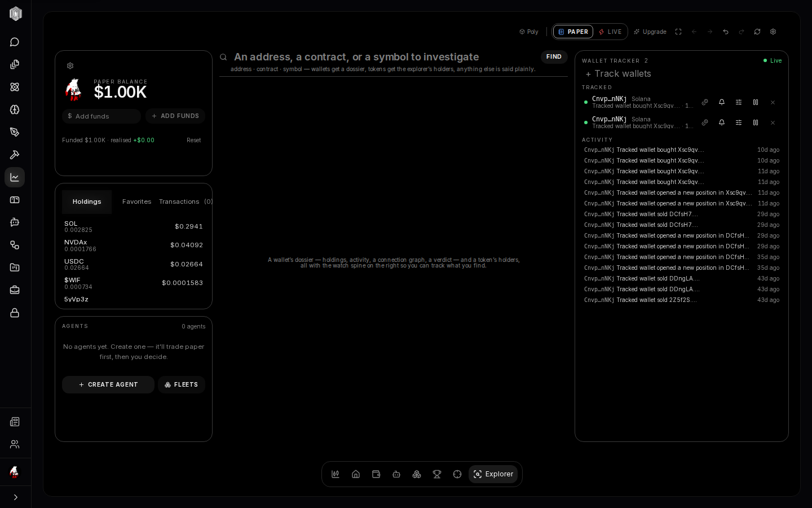This screenshot has height=508, width=812.
Task: Click gear icon in paper balance card
Action: [70, 66]
